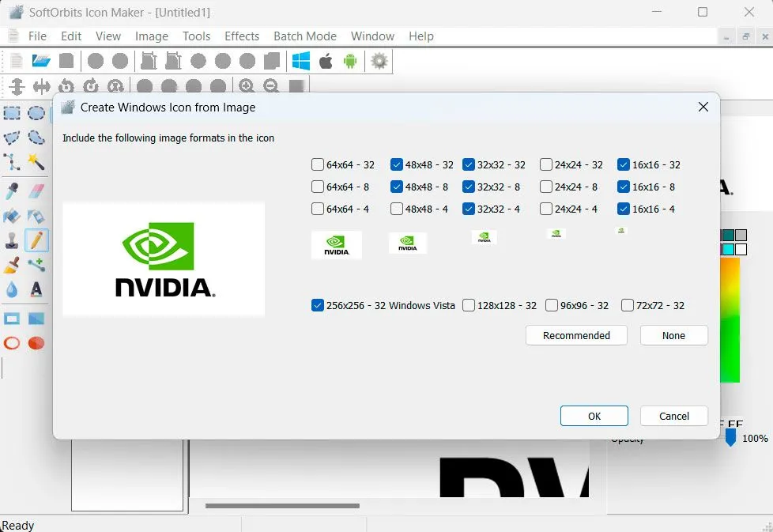The height and width of the screenshot is (532, 773).
Task: Click the Flip Horizontal toolbar icon
Action: 41,87
